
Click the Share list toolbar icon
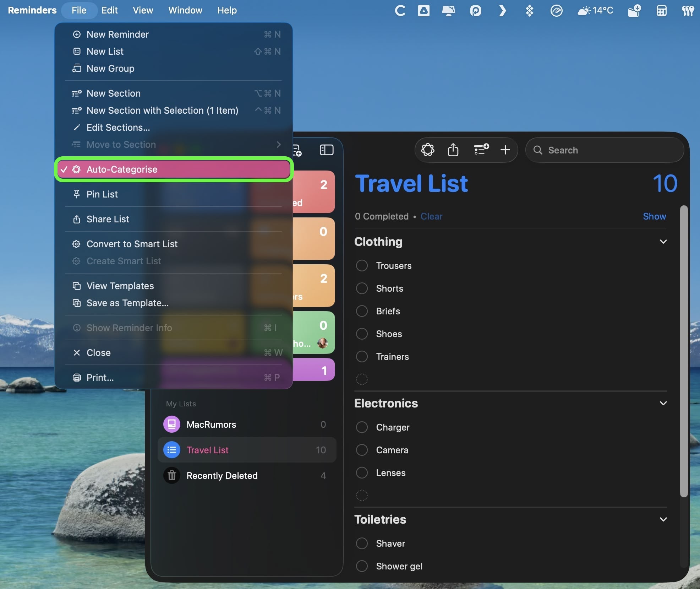tap(453, 150)
